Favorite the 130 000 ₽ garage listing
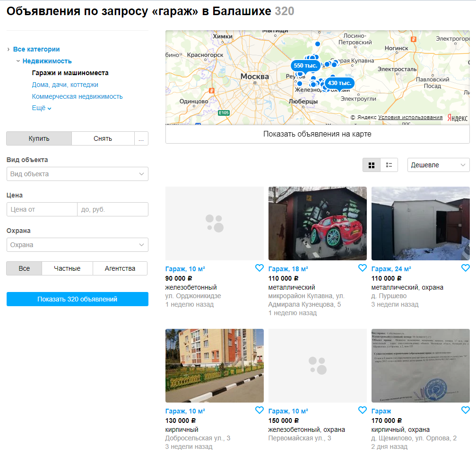Screen dimensions: 476x455 (x=259, y=410)
